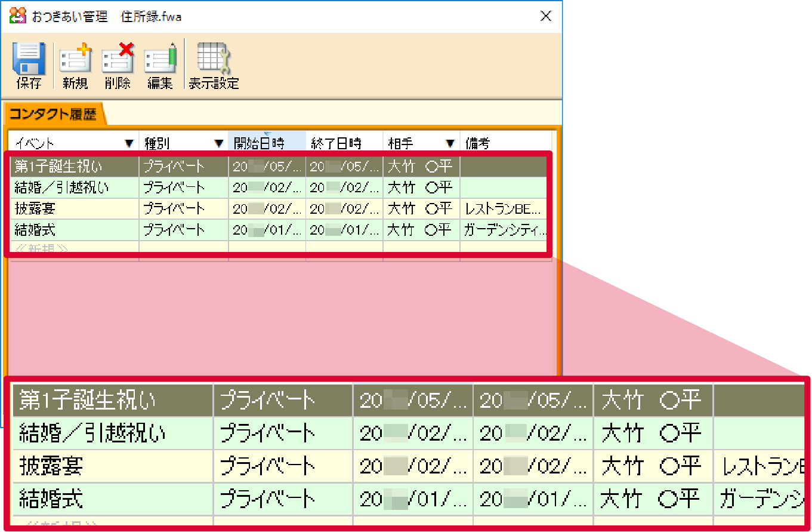Viewport: 812px width, 532px height.
Task: Open the イベント column filter dropdown
Action: point(129,143)
